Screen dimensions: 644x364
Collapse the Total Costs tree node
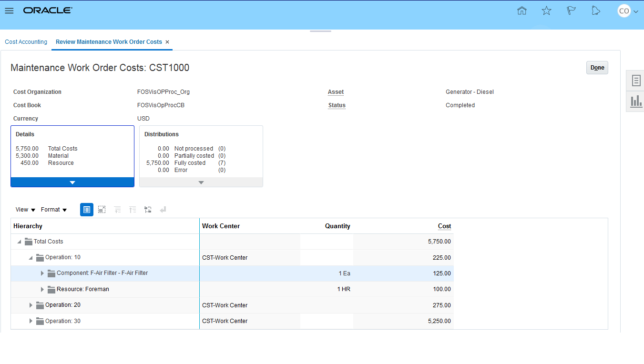19,242
